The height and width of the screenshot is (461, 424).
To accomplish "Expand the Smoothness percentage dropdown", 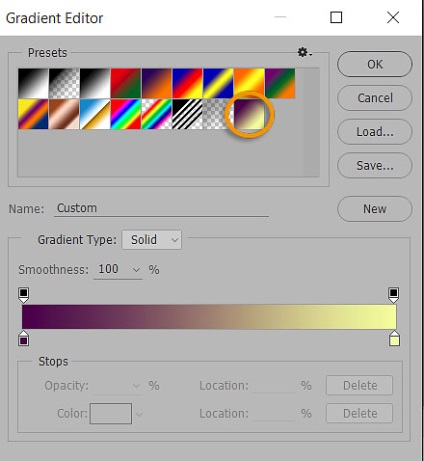I will pyautogui.click(x=136, y=269).
